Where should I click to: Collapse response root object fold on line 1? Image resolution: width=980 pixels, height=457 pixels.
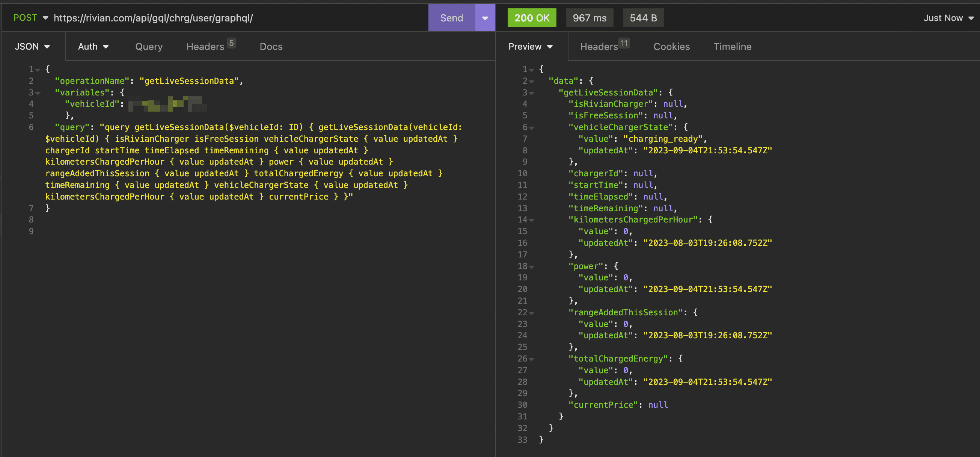tap(531, 70)
